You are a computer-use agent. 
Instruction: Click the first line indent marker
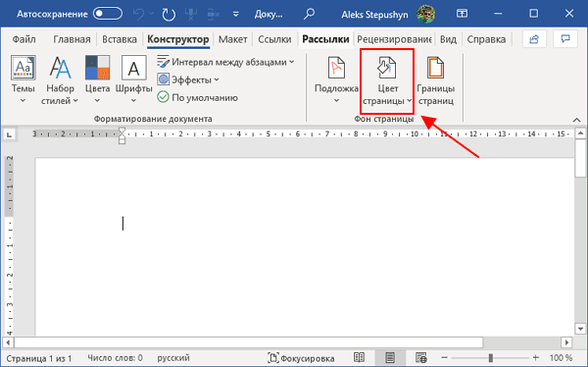pos(122,131)
